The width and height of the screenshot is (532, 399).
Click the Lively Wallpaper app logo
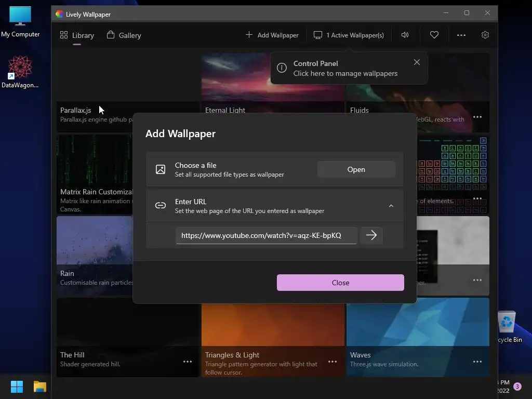click(x=59, y=14)
